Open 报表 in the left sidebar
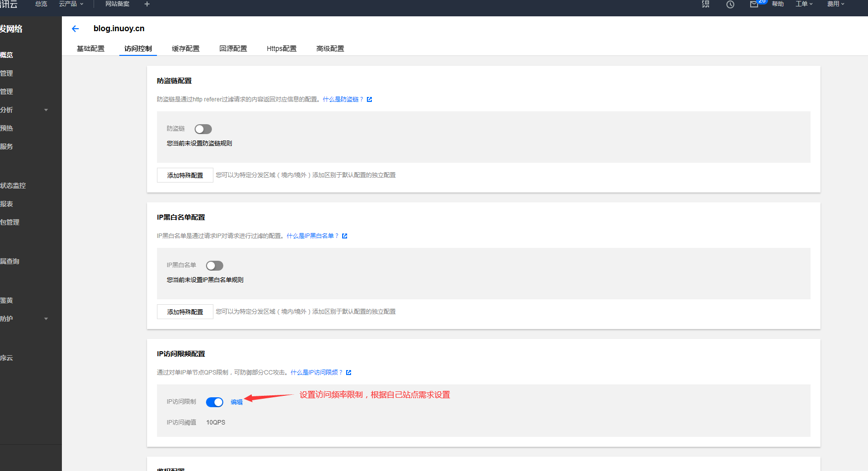The height and width of the screenshot is (471, 868). [6, 204]
